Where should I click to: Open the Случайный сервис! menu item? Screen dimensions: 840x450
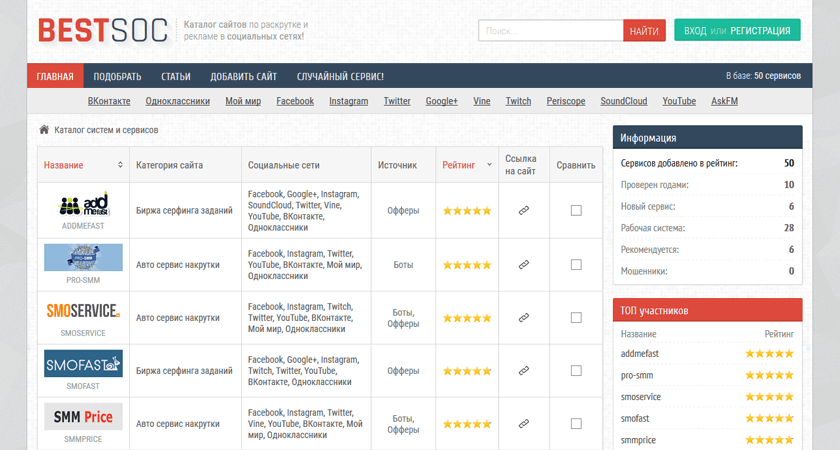[340, 76]
